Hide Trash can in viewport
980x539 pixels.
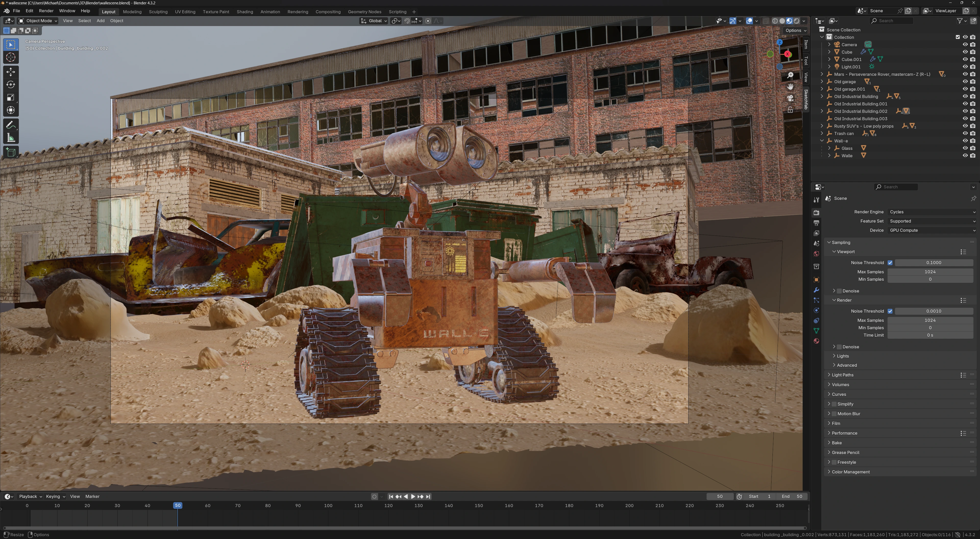[x=965, y=133]
